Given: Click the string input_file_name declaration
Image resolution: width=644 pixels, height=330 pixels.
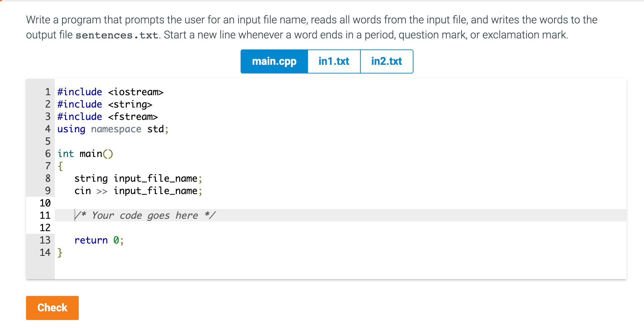Looking at the screenshot, I should 138,178.
